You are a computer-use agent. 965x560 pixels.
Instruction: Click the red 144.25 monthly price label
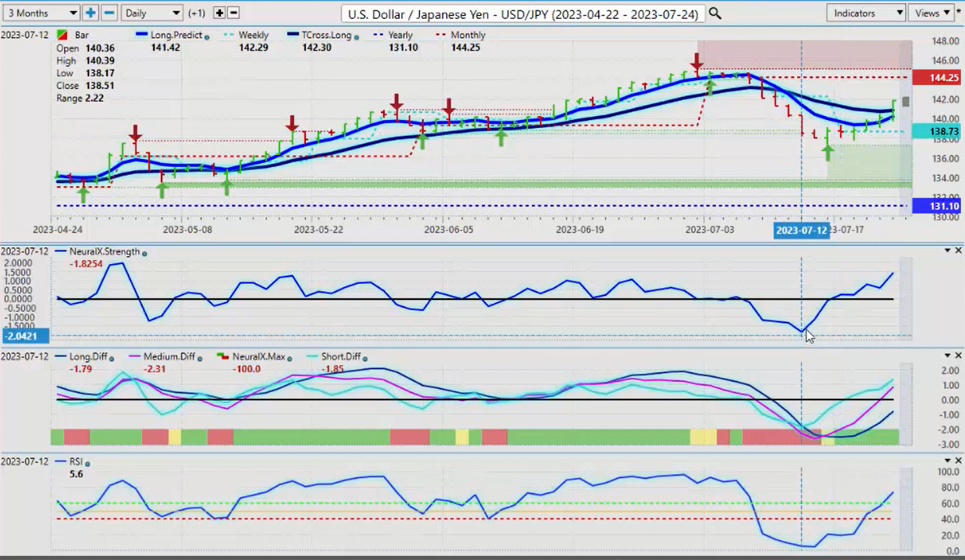point(936,77)
